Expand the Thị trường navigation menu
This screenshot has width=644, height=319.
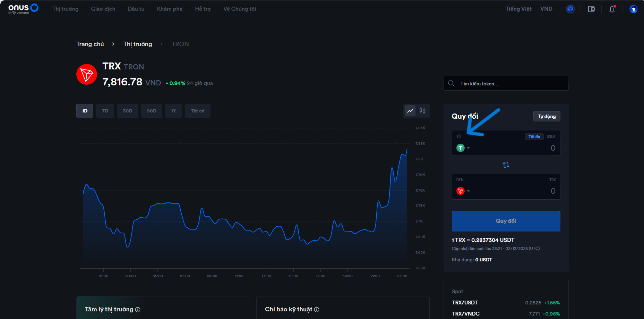[x=65, y=9]
